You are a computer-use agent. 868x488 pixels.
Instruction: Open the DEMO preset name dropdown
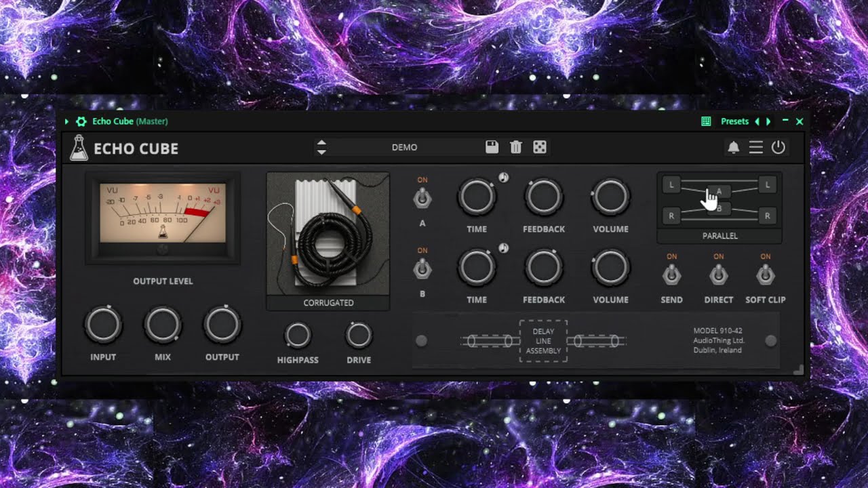405,147
